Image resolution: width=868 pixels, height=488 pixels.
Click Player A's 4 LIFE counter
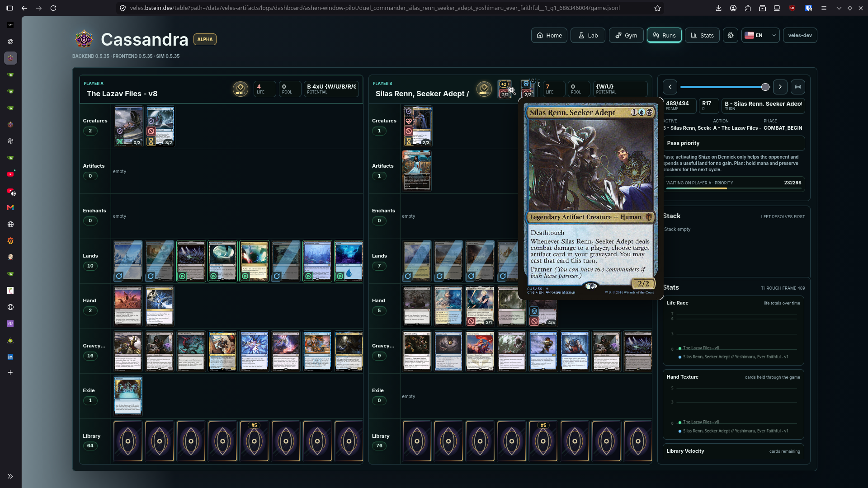pos(264,89)
